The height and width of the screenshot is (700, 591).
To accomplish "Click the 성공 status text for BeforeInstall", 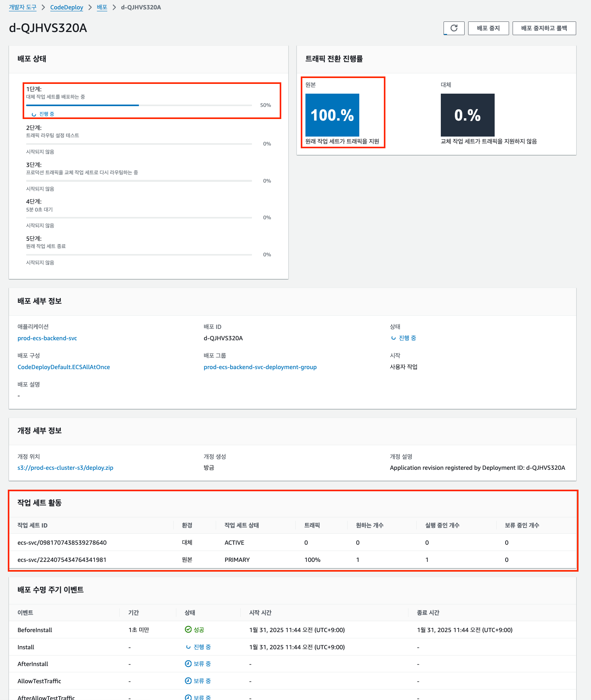I will click(x=199, y=630).
